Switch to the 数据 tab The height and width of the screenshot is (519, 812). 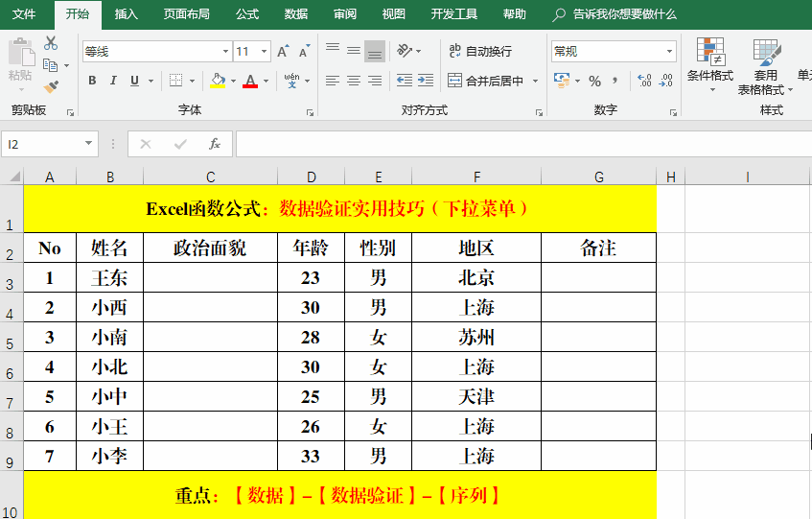point(295,14)
